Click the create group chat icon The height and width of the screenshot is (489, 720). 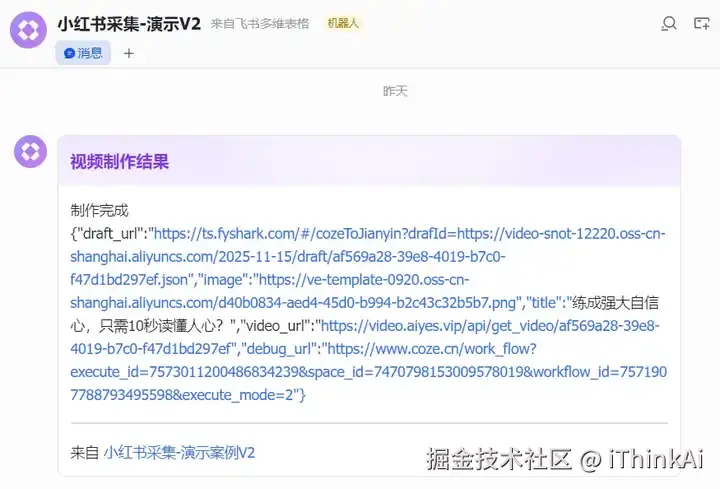702,23
